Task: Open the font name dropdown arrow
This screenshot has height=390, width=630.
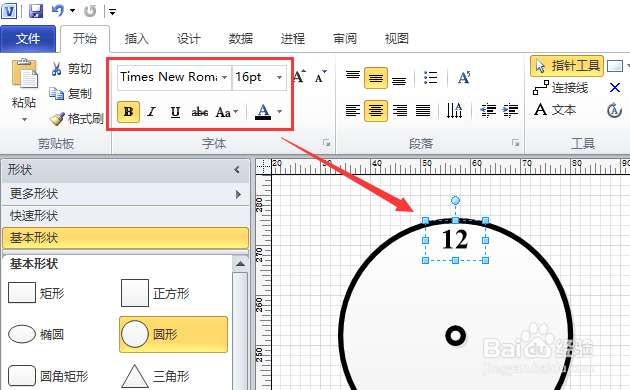Action: coord(225,77)
